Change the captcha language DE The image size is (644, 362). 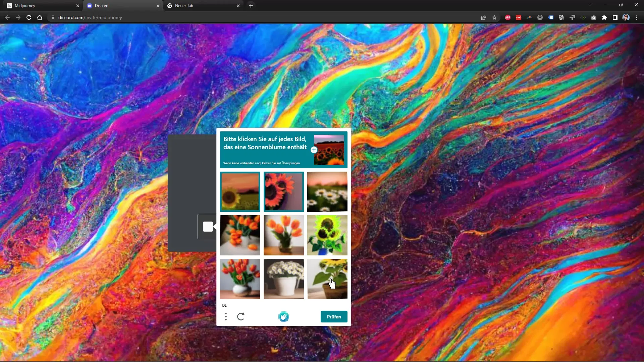click(224, 305)
